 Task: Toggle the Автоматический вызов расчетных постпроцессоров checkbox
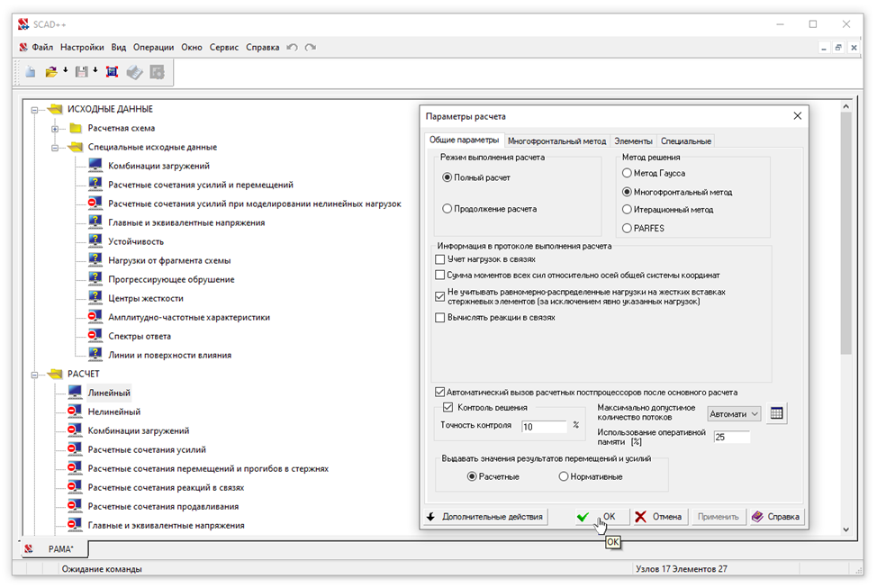(x=440, y=393)
